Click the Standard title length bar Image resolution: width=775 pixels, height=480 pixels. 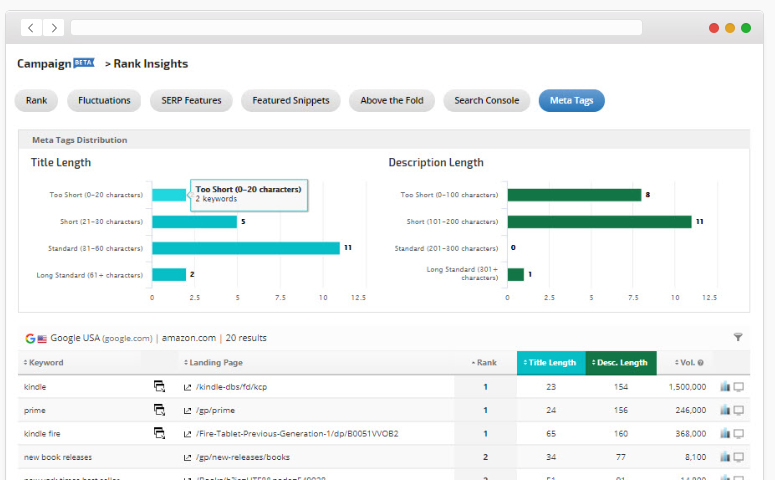coord(245,248)
